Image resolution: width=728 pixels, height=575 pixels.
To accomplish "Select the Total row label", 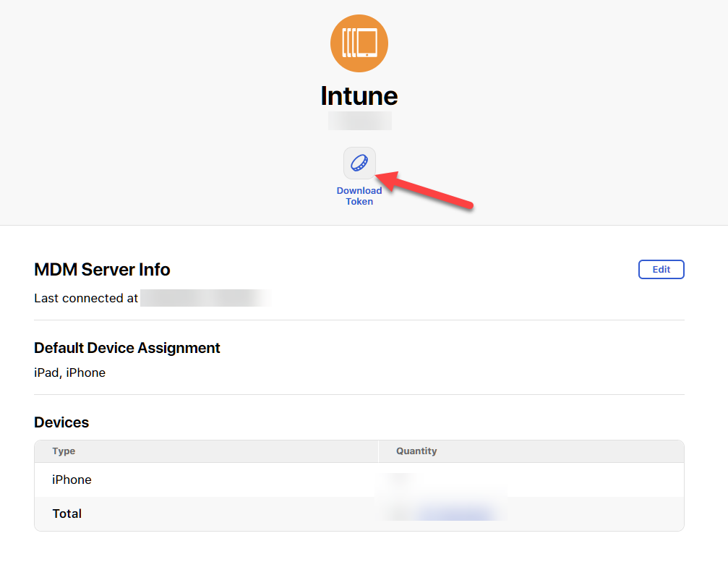I will click(67, 514).
